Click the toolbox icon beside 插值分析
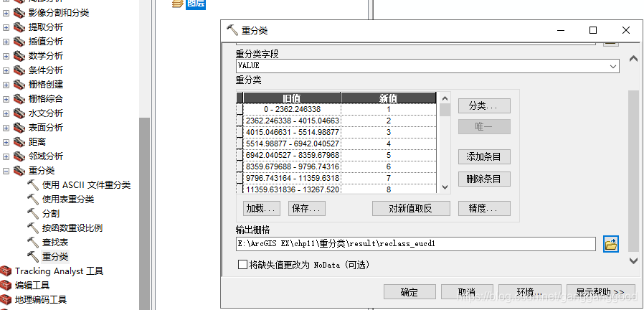Screen dimensions: 644x310 (19, 42)
